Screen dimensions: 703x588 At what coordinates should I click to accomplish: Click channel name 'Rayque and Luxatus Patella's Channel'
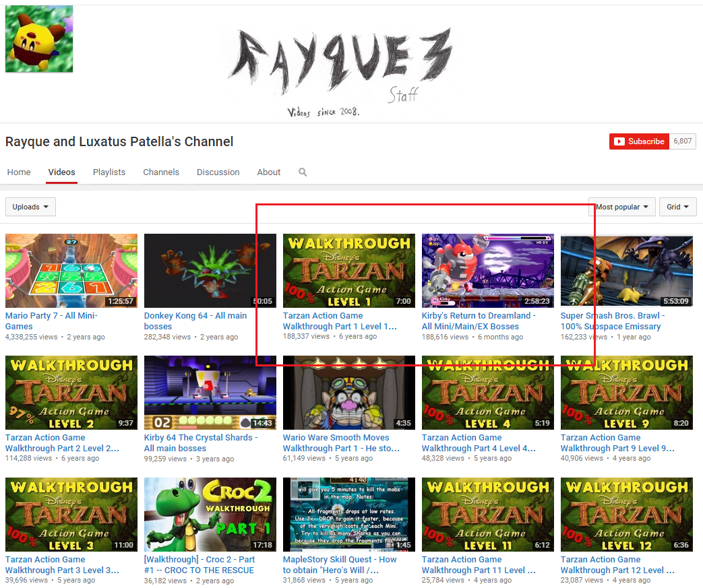[x=119, y=141]
